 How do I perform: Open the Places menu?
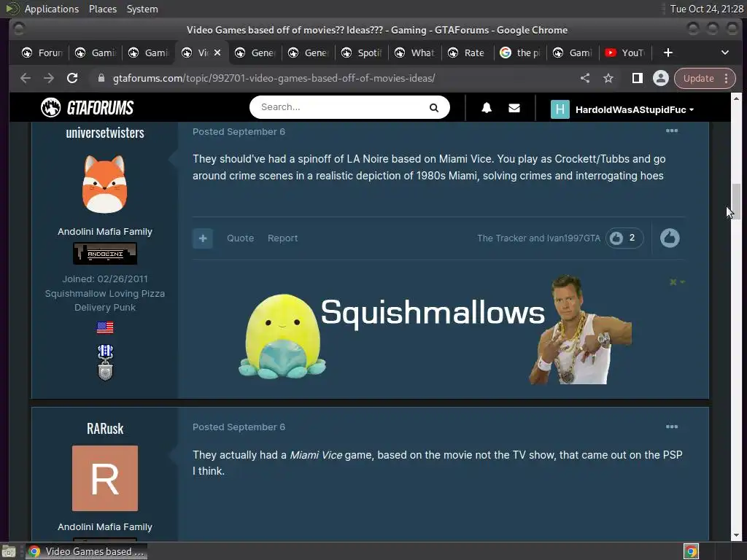102,9
